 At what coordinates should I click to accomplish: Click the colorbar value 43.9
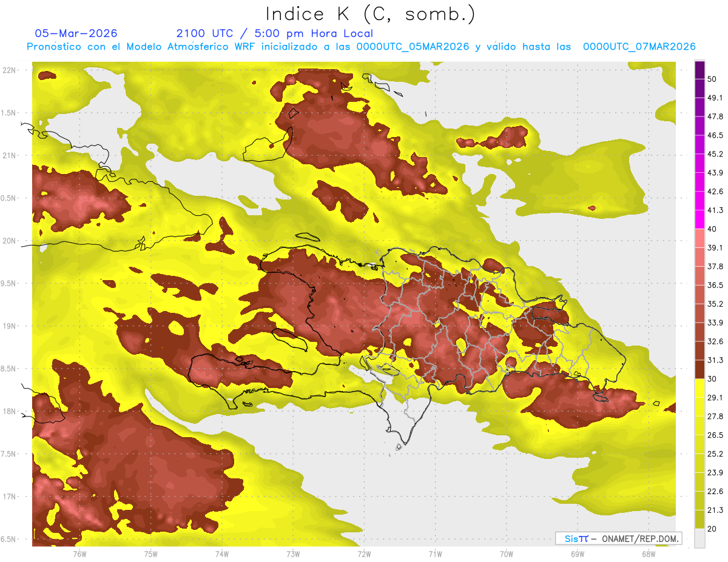[716, 173]
